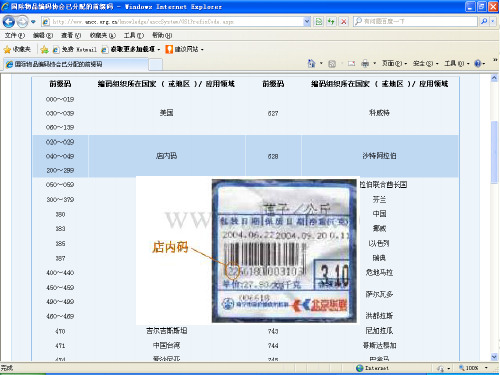Click the 科威特 table cell
500x375 pixels.
(x=379, y=113)
